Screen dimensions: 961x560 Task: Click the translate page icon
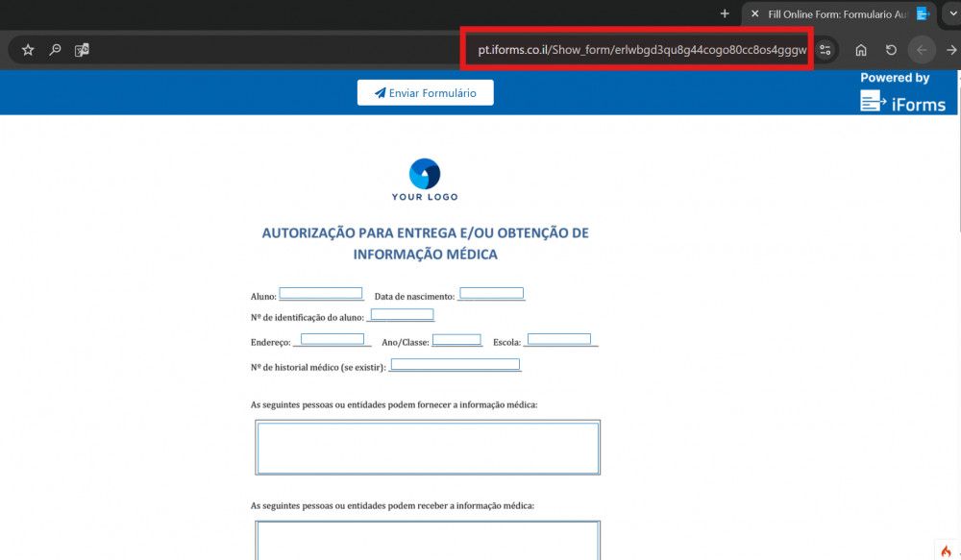click(x=82, y=50)
